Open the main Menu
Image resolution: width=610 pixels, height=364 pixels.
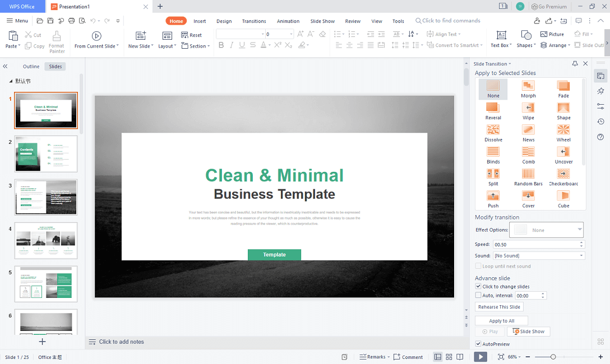(x=17, y=21)
